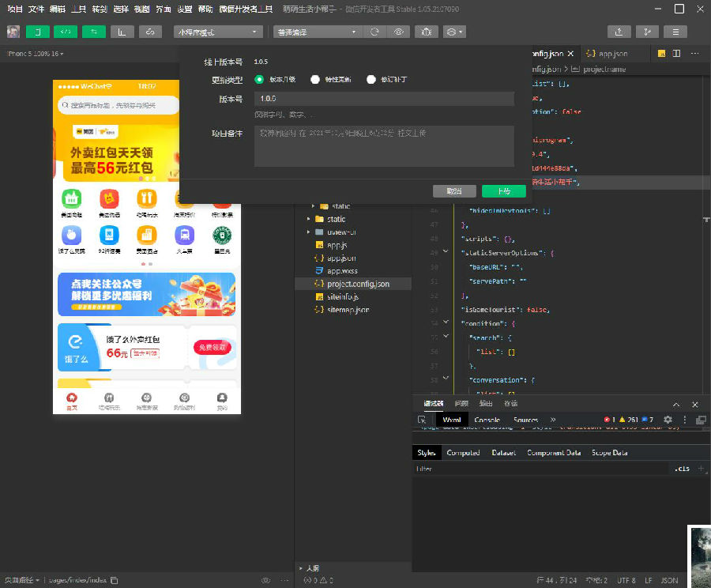711x588 pixels.
Task: Click the upload icon in top-right toolbar
Action: coord(619,32)
